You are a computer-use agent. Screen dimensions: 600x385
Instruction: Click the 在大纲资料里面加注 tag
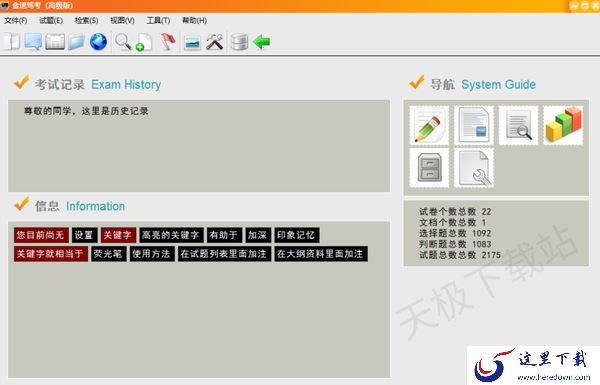321,254
